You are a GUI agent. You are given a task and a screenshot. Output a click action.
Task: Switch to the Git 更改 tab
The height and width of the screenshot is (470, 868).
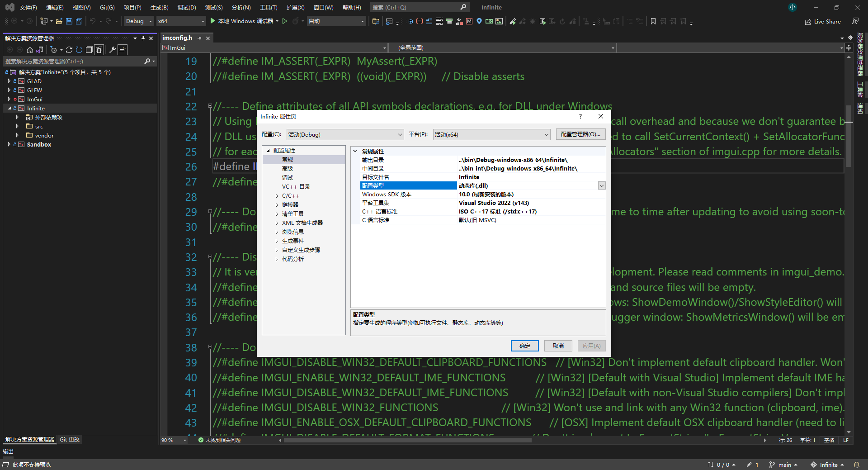70,439
